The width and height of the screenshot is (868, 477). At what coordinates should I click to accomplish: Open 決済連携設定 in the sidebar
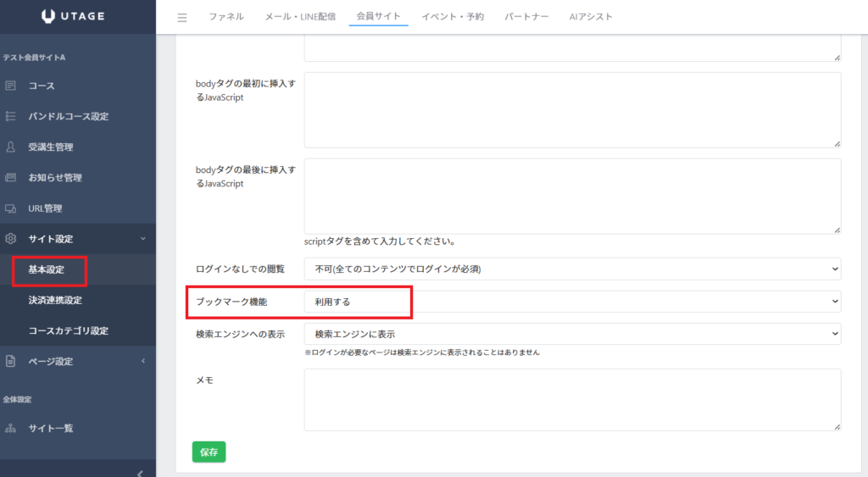(x=55, y=300)
